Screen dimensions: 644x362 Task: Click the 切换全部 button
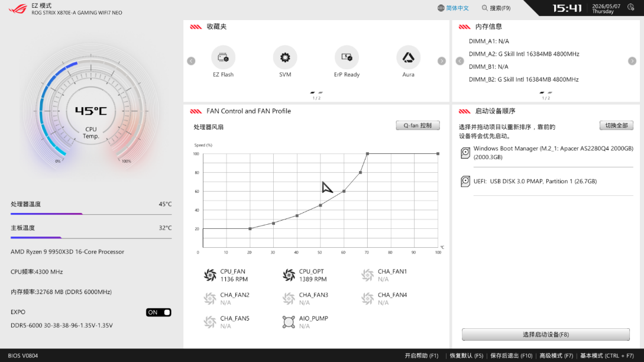(x=616, y=125)
